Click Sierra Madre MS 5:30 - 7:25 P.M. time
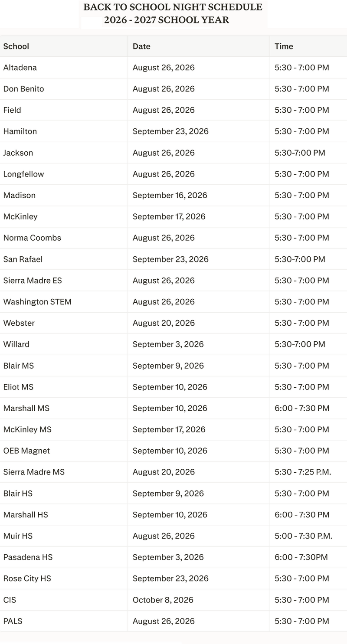 303,472
